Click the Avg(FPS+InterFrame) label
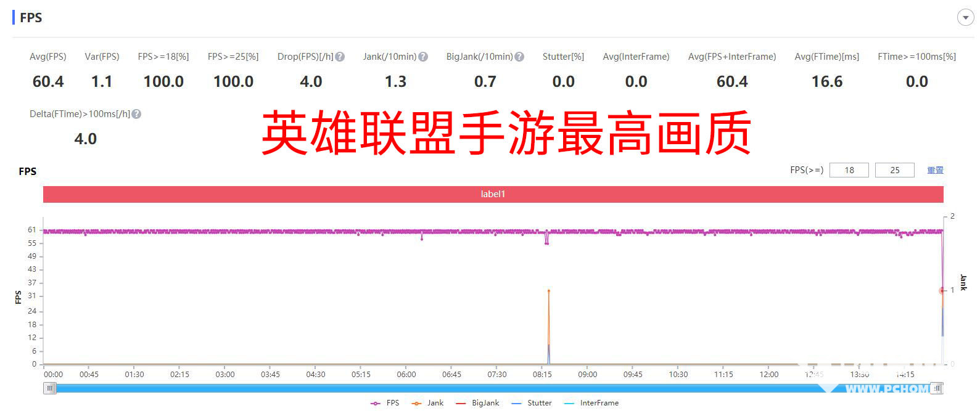Viewport: 980px width, 411px height. tap(732, 57)
